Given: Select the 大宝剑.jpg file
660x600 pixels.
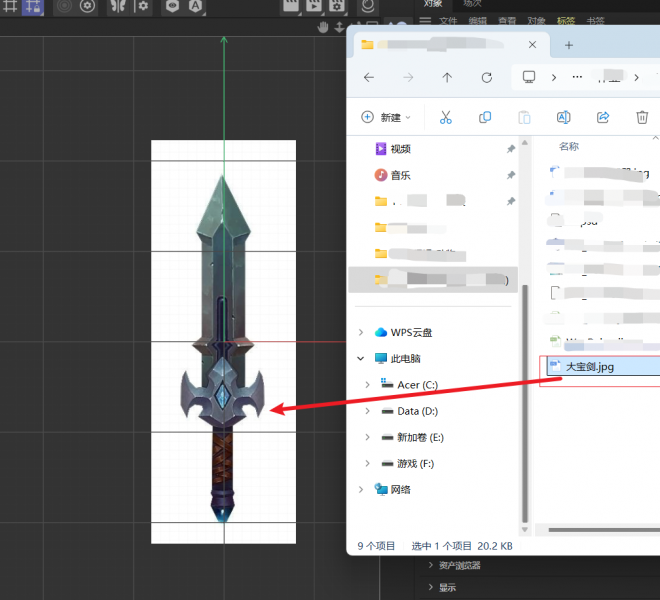Looking at the screenshot, I should (603, 366).
